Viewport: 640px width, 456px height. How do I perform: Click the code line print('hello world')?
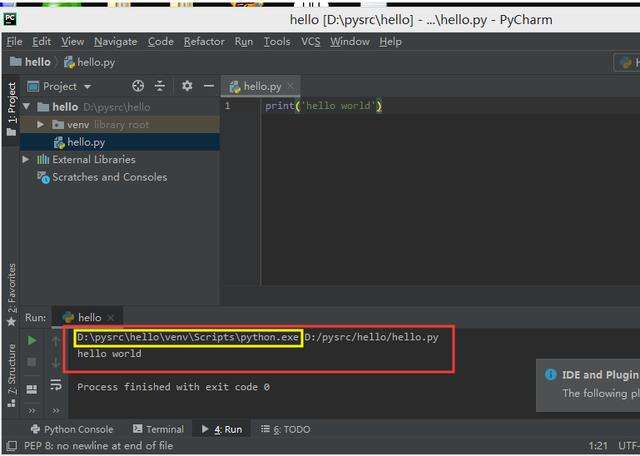pyautogui.click(x=324, y=106)
